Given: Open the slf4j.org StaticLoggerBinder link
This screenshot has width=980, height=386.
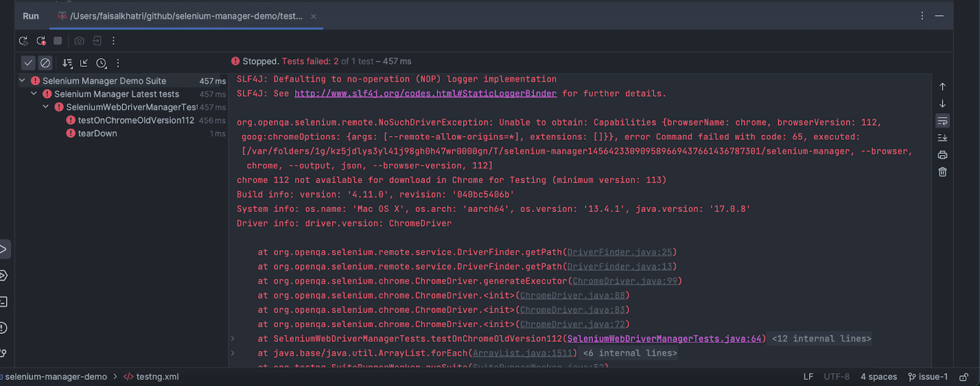Looking at the screenshot, I should point(426,94).
